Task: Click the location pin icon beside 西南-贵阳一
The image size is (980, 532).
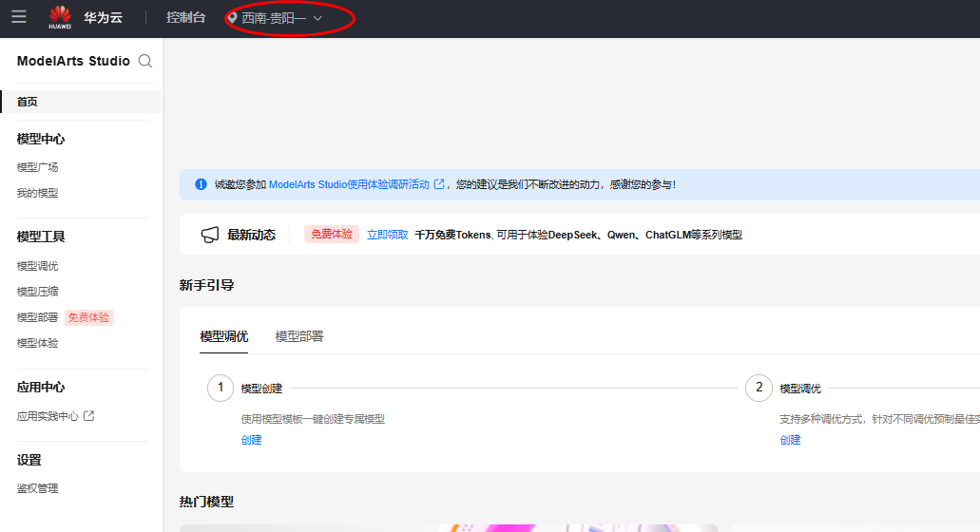Action: (x=232, y=18)
